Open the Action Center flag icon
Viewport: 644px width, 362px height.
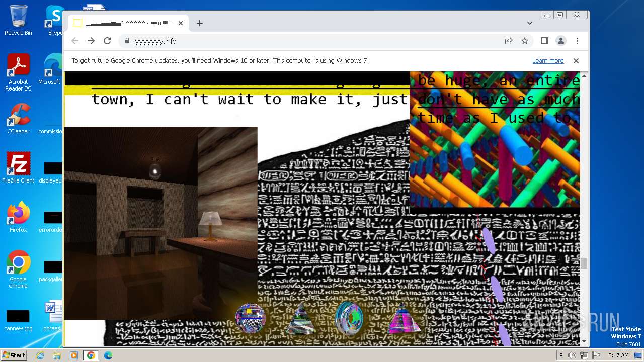[596, 355]
